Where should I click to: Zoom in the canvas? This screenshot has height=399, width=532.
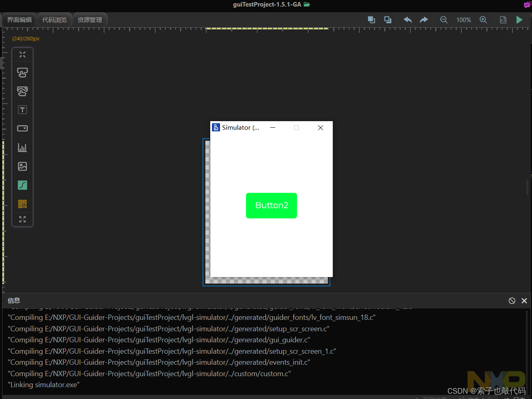point(483,20)
